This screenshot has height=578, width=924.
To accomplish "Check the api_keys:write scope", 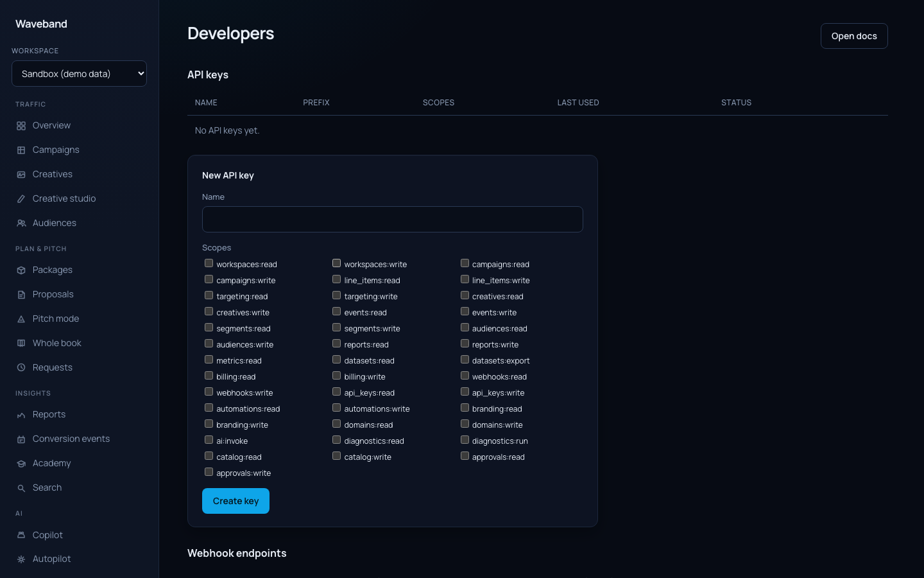I will (465, 392).
